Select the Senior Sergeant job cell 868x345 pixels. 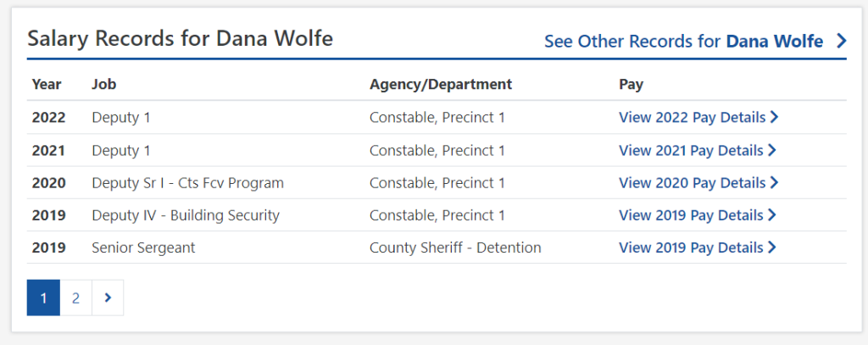143,248
